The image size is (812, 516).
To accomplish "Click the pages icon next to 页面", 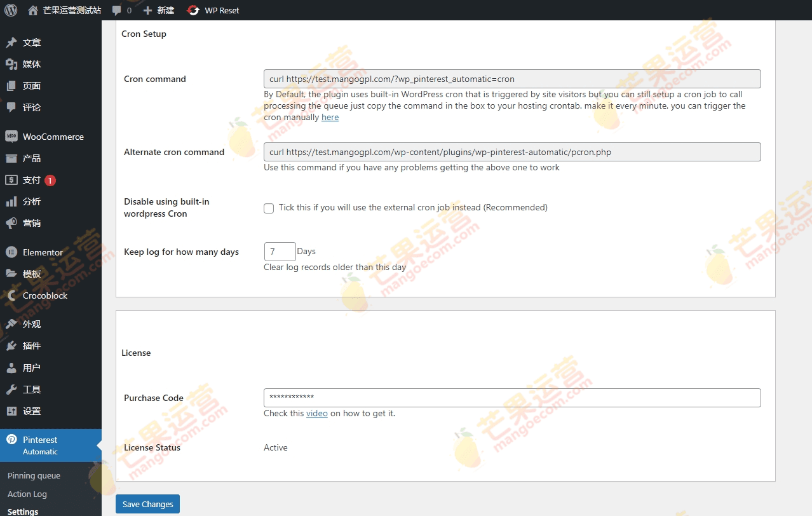I will [x=11, y=86].
